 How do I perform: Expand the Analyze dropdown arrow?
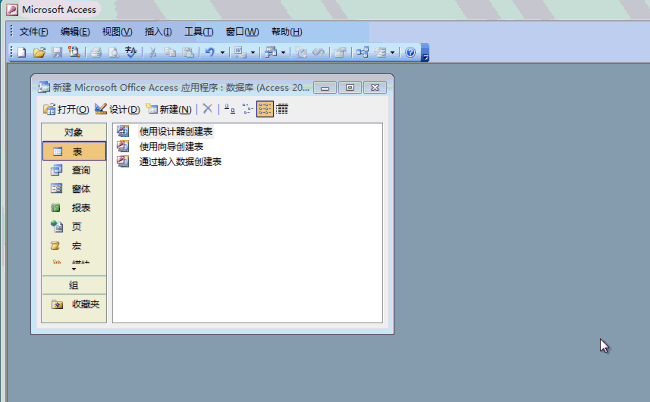[x=283, y=53]
